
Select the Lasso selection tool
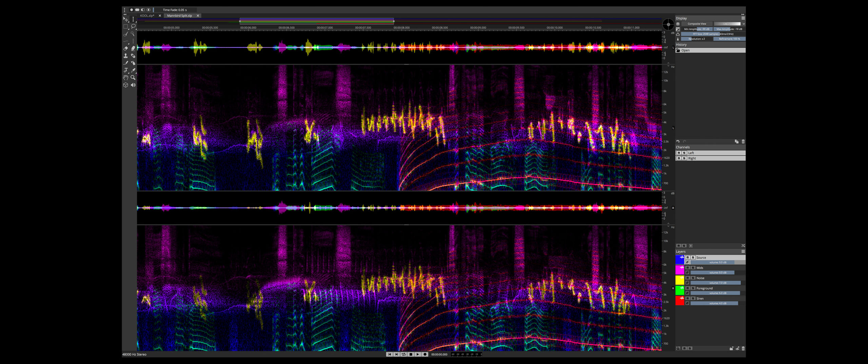(133, 26)
